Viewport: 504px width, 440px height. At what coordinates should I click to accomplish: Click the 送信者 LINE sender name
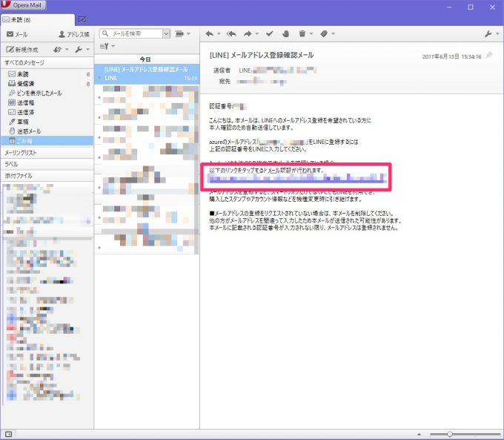pyautogui.click(x=245, y=70)
